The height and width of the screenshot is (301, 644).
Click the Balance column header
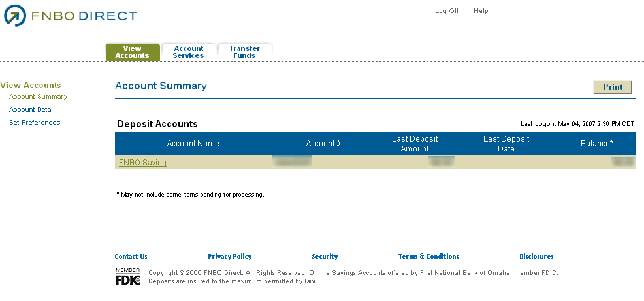tap(597, 144)
